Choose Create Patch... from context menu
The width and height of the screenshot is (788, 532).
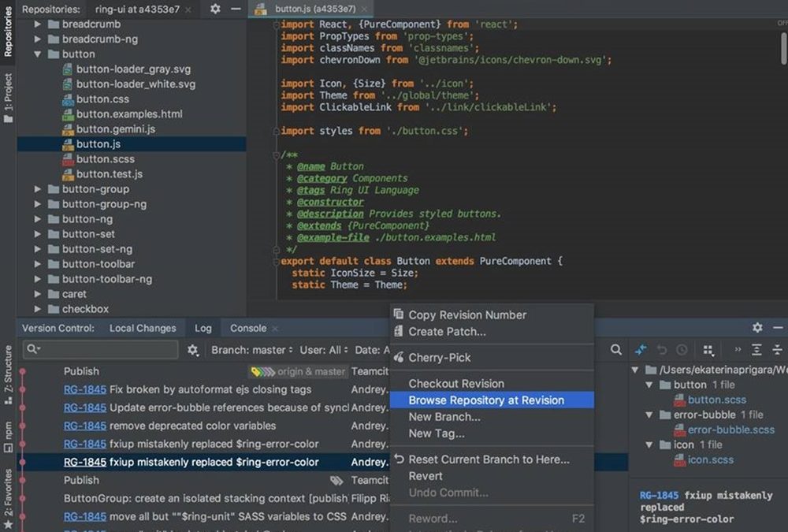coord(492,332)
